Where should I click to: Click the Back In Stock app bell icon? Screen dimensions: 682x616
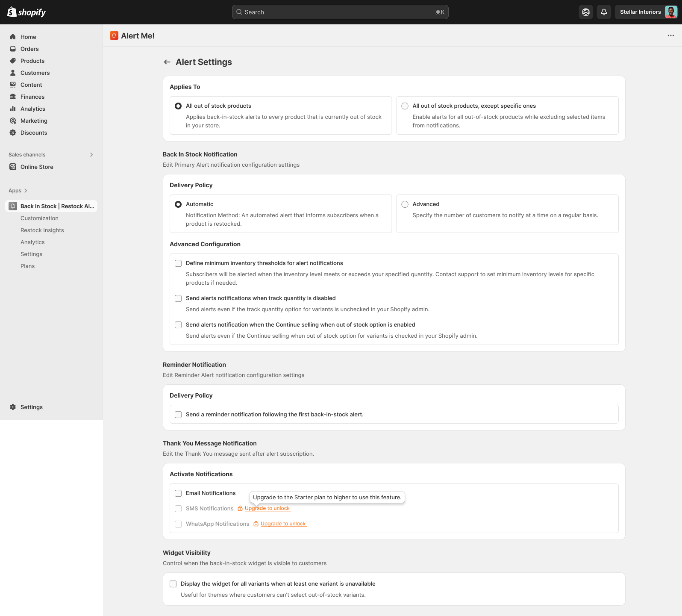pos(13,206)
